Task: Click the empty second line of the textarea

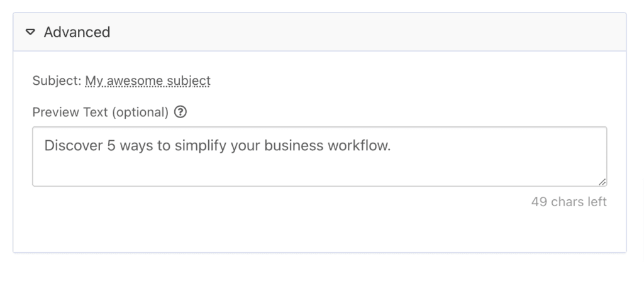Action: 252,170
